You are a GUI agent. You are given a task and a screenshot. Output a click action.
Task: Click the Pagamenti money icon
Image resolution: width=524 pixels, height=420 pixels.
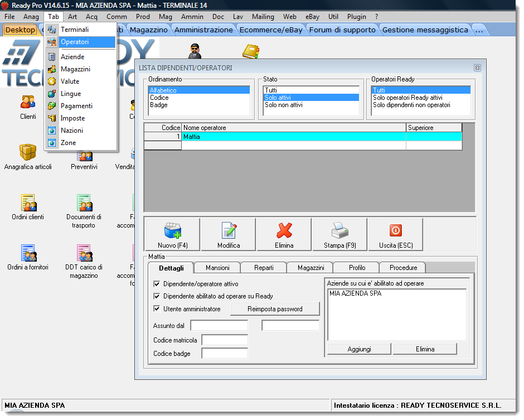point(52,106)
